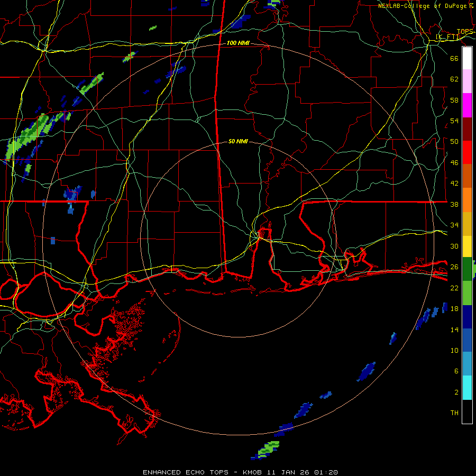
Task: Click the 58 value on the legend
Action: [x=454, y=100]
